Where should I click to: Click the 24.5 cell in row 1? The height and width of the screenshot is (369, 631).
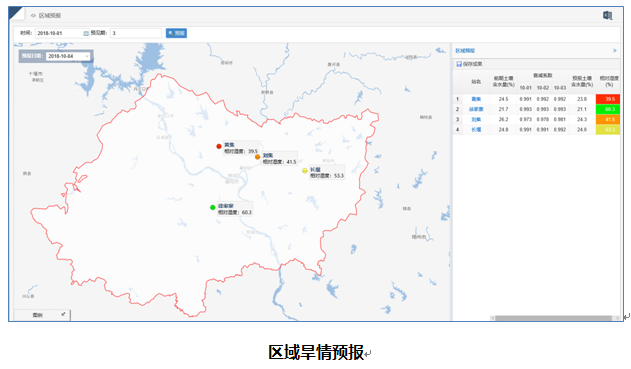click(x=503, y=99)
